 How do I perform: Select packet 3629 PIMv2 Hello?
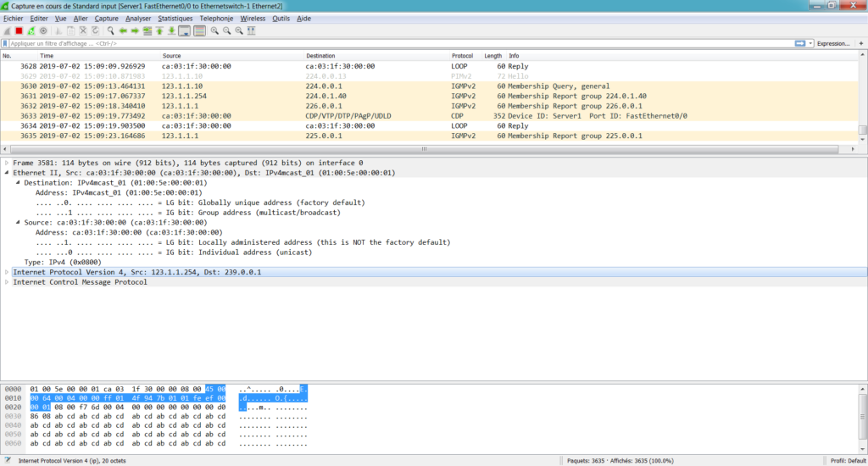tap(430, 76)
